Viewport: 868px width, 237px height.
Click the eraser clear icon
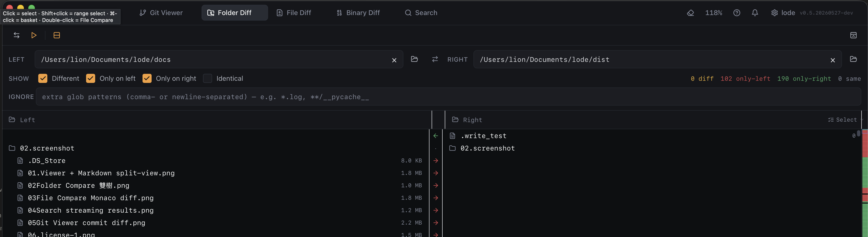point(690,13)
